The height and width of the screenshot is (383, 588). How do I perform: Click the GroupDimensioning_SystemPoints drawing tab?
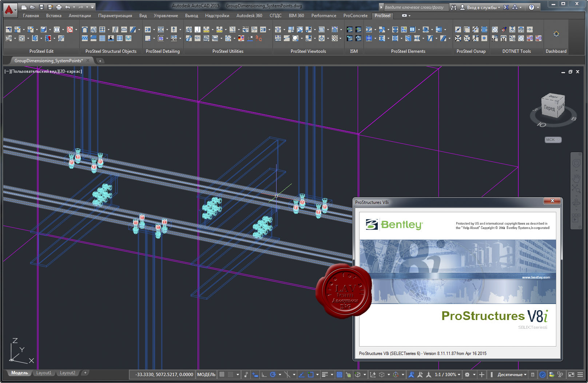pos(48,61)
